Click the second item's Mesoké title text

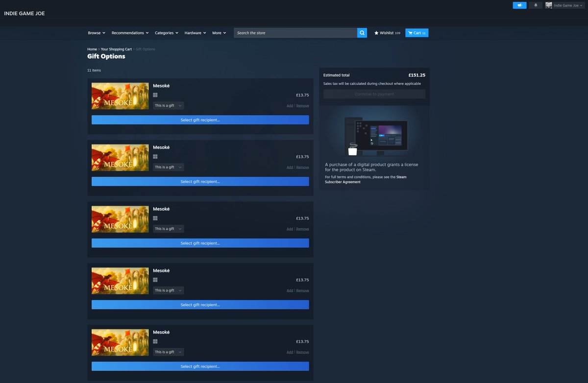(x=161, y=147)
